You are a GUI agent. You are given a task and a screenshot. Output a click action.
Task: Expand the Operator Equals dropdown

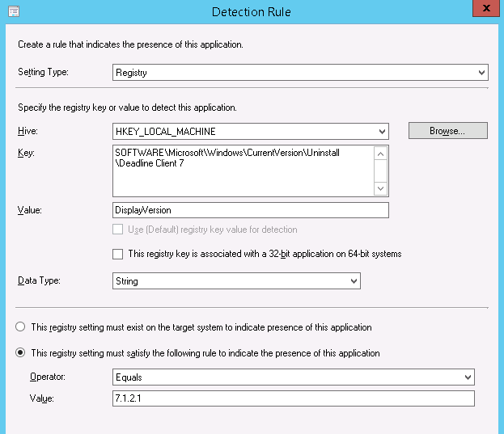coord(293,377)
